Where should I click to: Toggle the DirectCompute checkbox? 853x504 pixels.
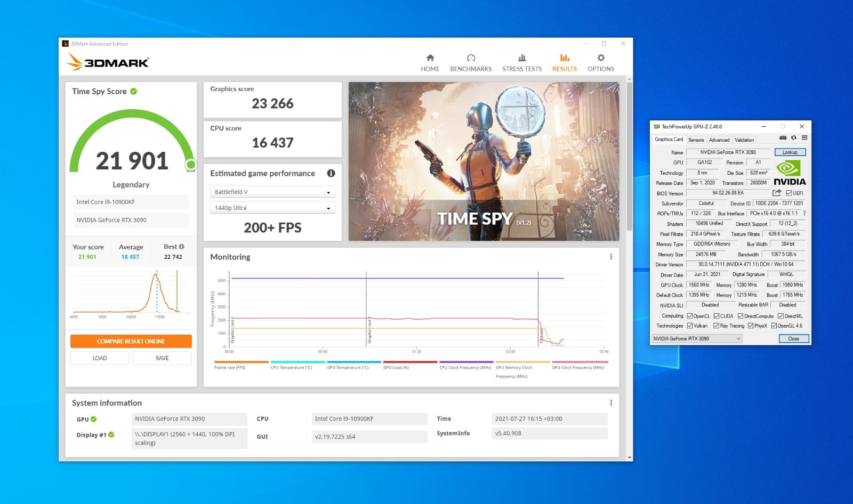(741, 316)
